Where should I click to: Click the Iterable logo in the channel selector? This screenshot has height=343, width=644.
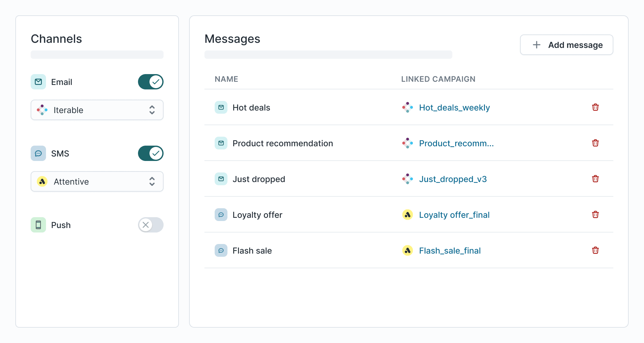(42, 110)
